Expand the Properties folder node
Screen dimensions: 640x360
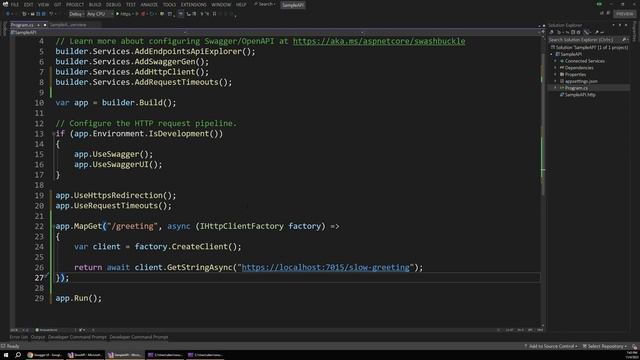(x=555, y=74)
